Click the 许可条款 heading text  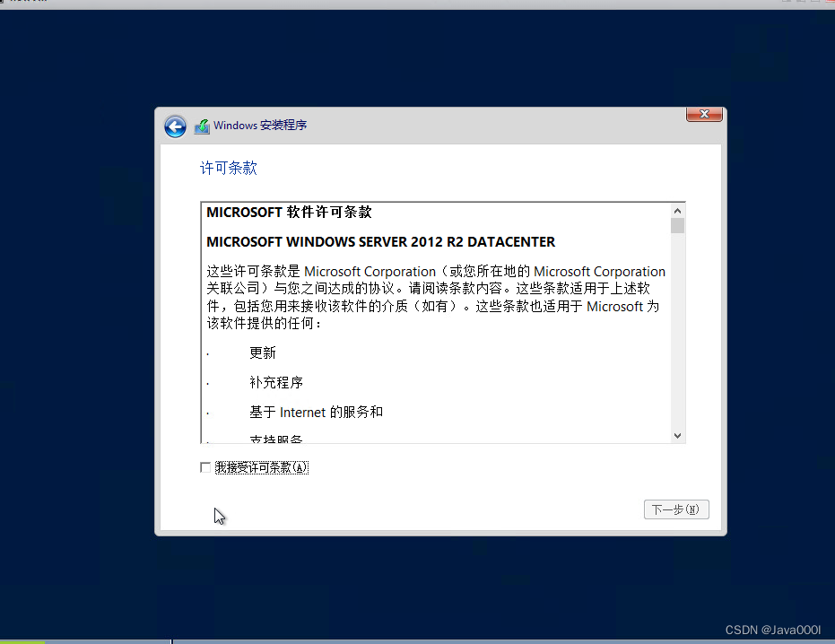click(x=229, y=169)
